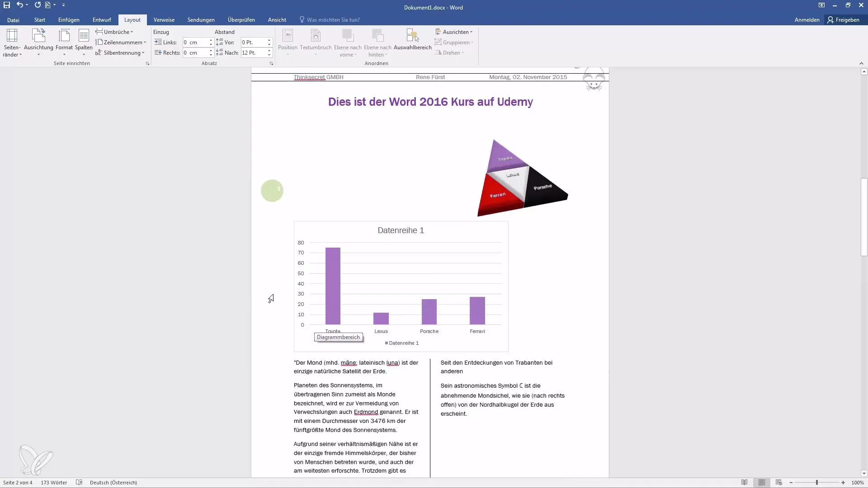
Task: Click the zoom in plus button
Action: [x=843, y=483]
